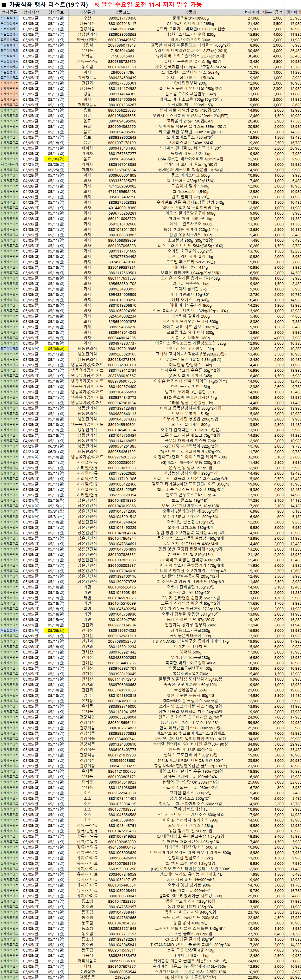
Task: Click product code 8801001236267
Action: [x=122, y=105]
